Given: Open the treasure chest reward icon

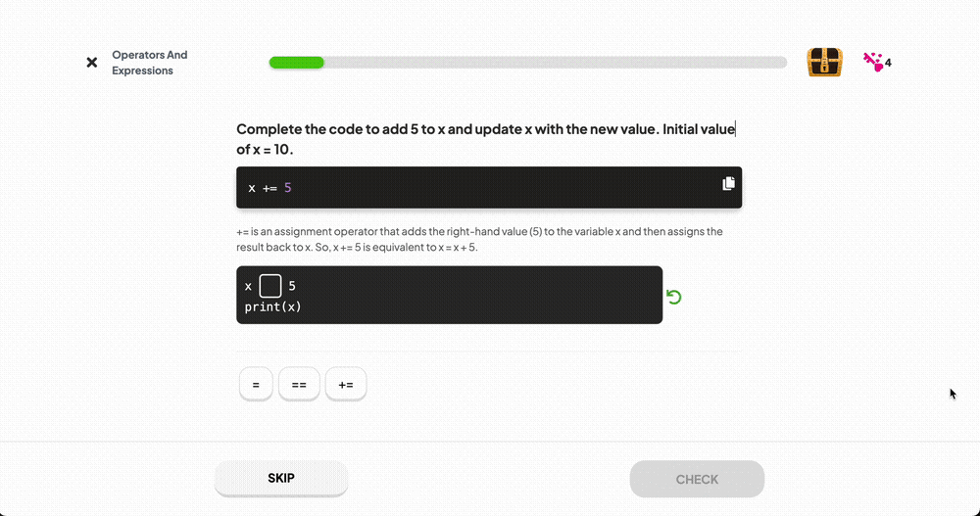Looking at the screenshot, I should [824, 62].
